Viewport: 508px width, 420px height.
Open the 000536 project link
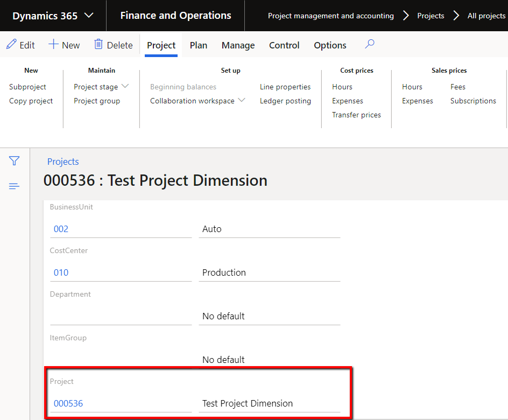[68, 403]
